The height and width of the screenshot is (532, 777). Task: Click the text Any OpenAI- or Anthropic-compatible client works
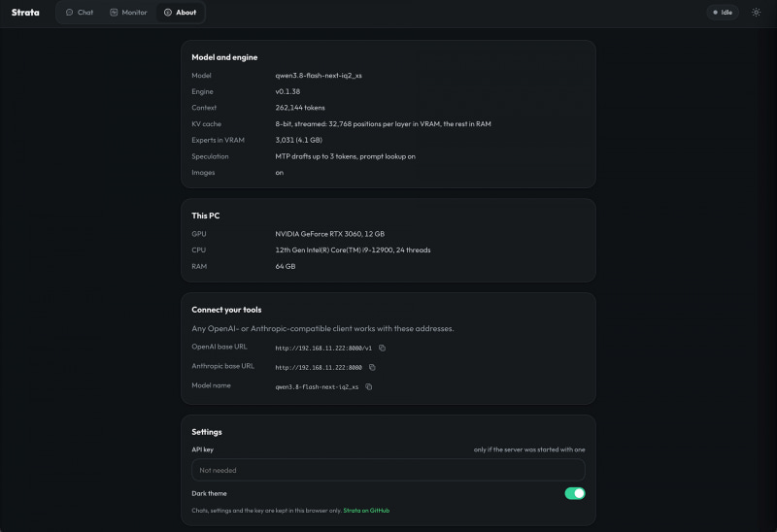[322, 328]
